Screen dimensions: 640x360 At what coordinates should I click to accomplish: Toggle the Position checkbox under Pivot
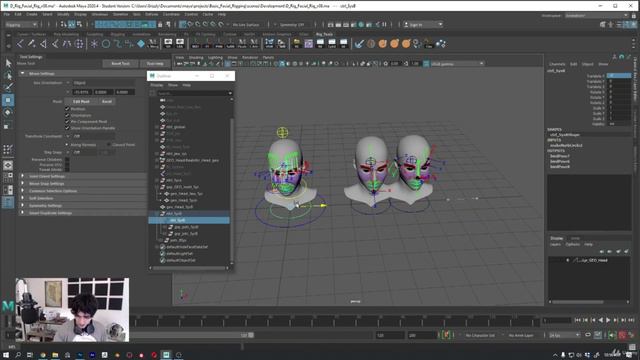67,109
